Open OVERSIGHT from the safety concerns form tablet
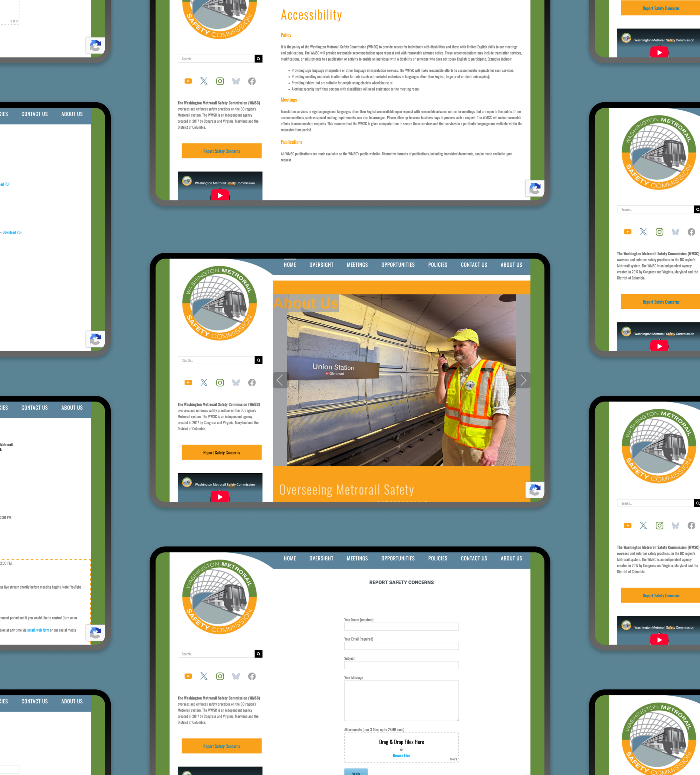The image size is (700, 775). (x=321, y=559)
